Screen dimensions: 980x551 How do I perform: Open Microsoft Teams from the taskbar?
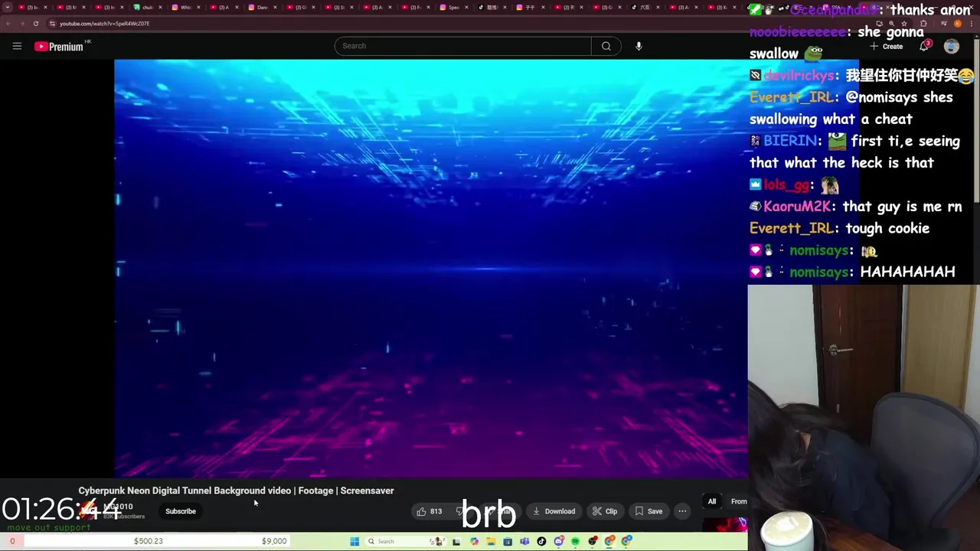(x=524, y=542)
